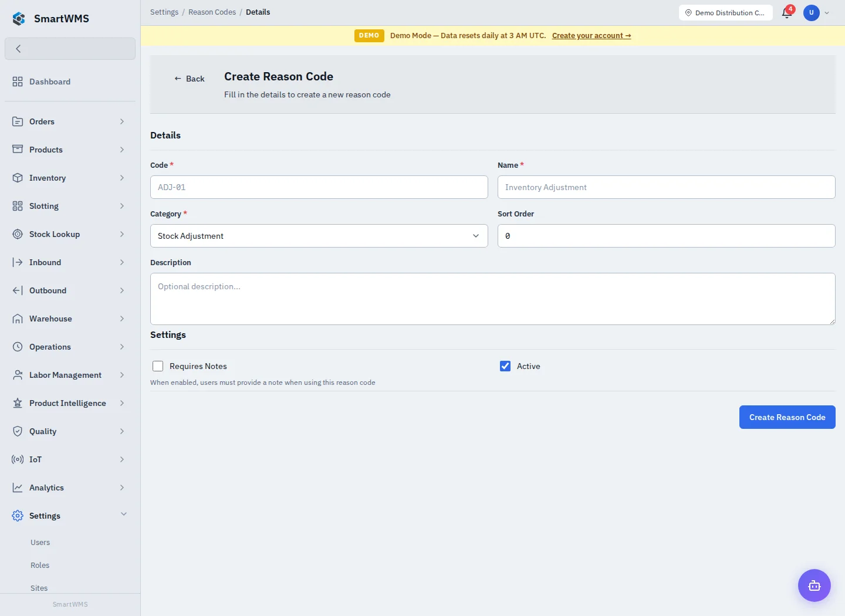845x616 pixels.
Task: Enable the Requires Notes checkbox
Action: point(158,366)
